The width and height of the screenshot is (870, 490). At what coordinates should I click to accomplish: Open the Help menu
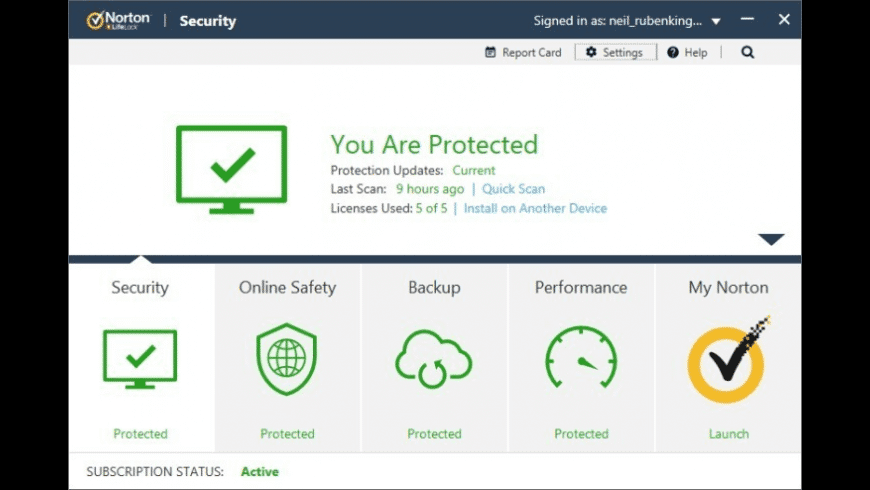point(687,53)
